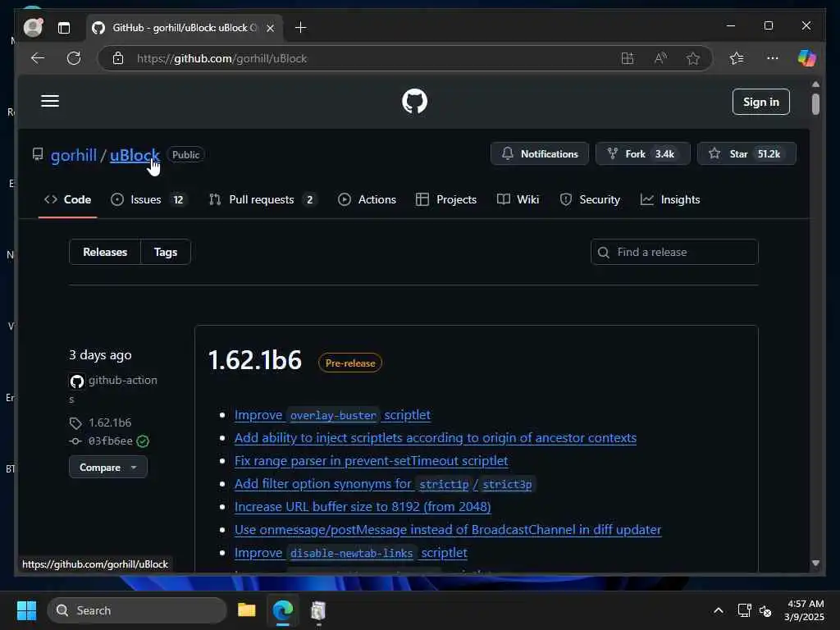840x630 pixels.
Task: Reload the page with refresh icon
Action: point(74,58)
